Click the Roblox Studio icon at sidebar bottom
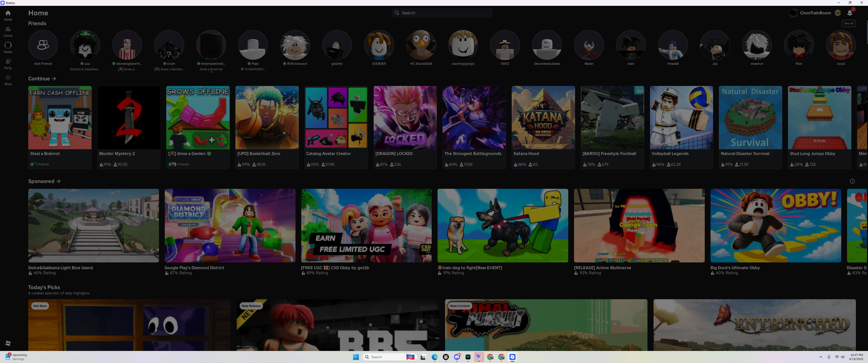 coord(8,343)
